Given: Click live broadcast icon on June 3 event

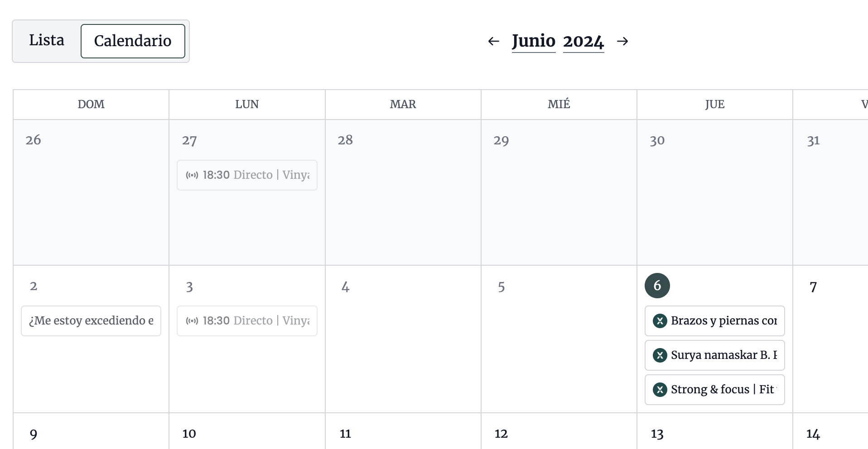Looking at the screenshot, I should 192,321.
